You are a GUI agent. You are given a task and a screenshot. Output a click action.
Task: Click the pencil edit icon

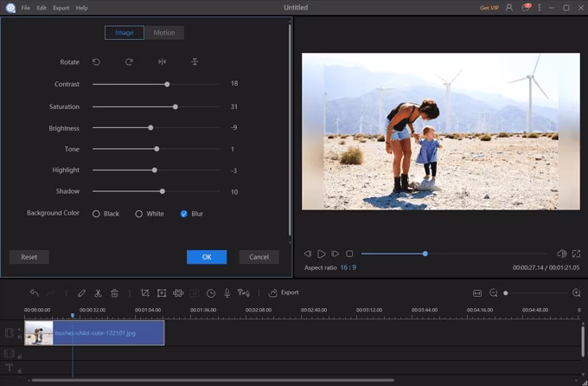coord(81,293)
